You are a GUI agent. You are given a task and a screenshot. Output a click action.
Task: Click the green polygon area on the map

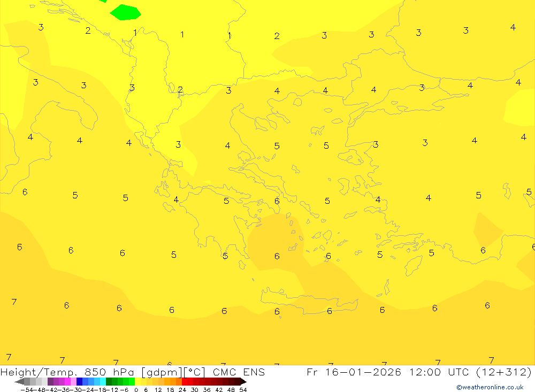[125, 12]
